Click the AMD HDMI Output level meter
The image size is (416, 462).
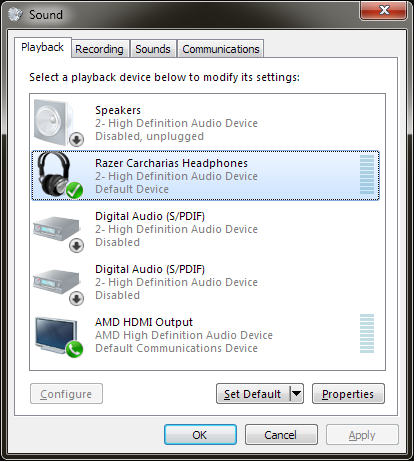click(367, 333)
